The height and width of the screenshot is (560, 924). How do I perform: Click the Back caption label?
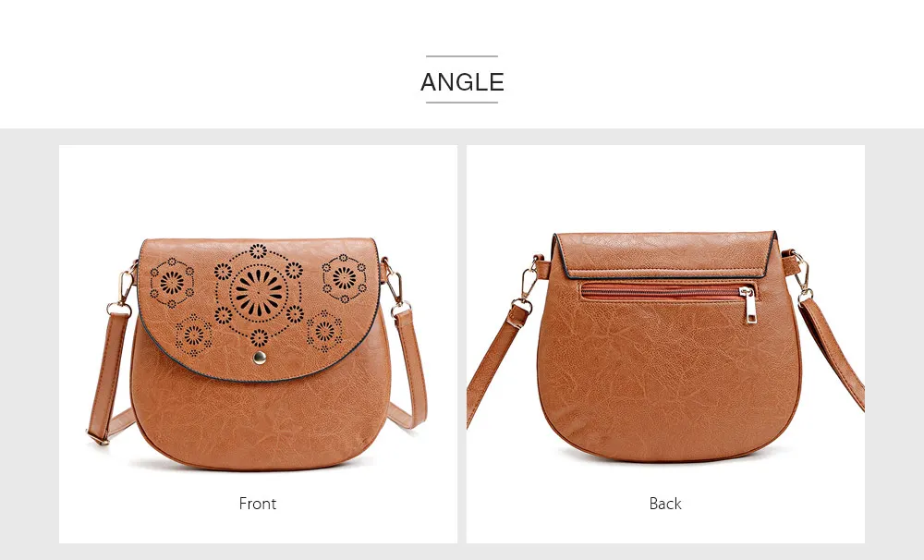[x=665, y=504]
